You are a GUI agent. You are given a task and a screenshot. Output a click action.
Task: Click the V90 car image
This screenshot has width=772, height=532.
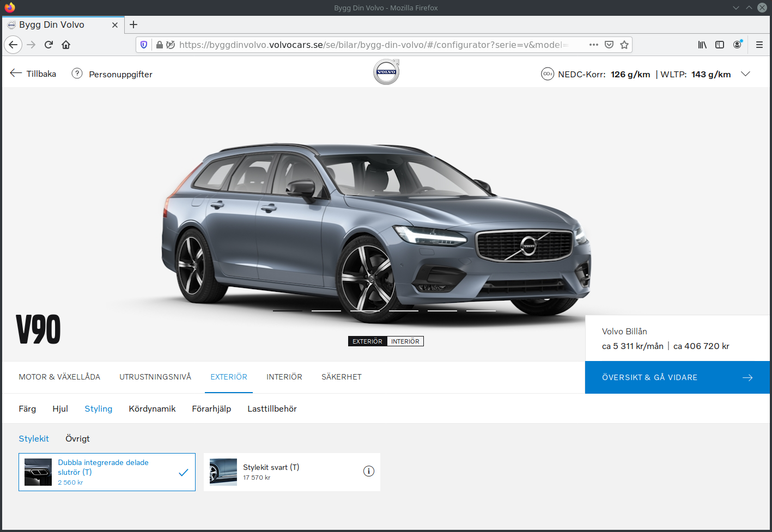point(376,234)
